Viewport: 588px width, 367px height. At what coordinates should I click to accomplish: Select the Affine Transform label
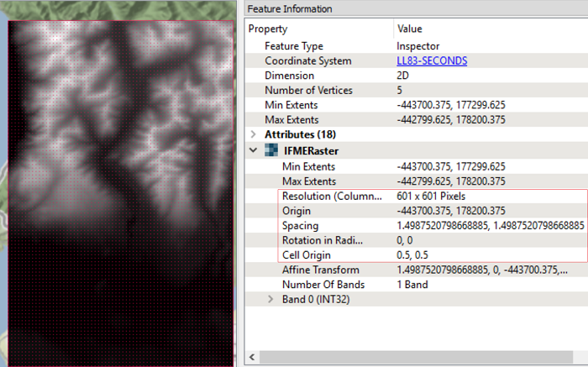tap(321, 270)
